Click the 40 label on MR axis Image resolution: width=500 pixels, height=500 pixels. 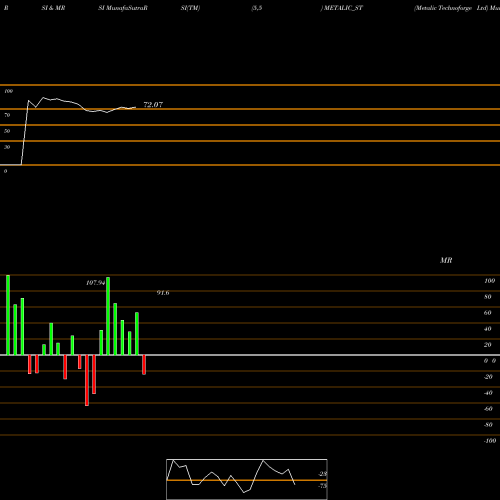tap(488, 329)
